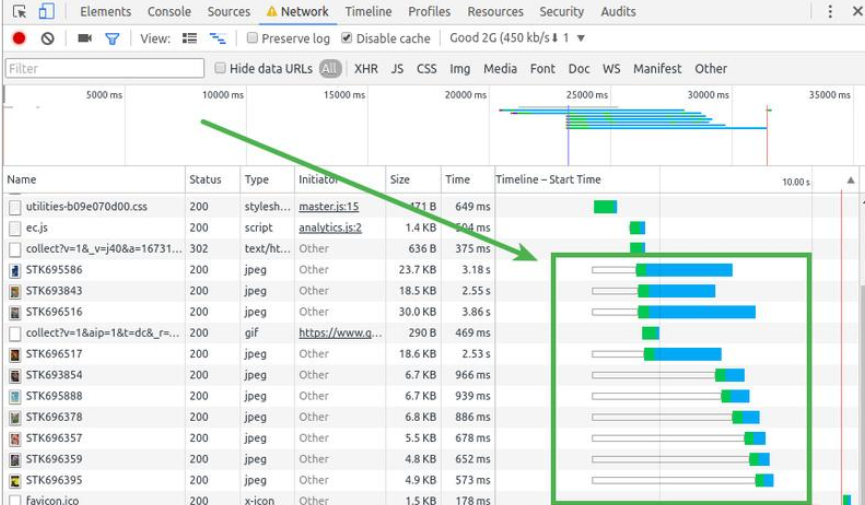This screenshot has height=505, width=865.
Task: Select the STK696517 image thumbnail icon
Action: [x=15, y=354]
